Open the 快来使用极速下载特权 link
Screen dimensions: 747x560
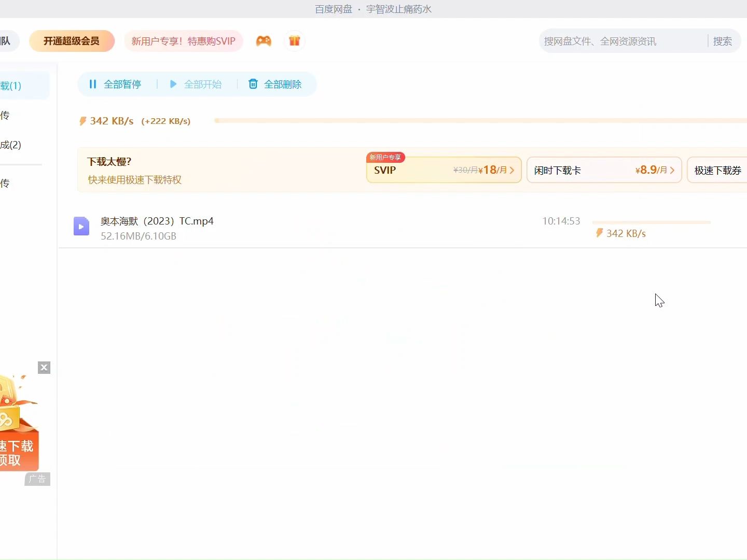tap(135, 180)
